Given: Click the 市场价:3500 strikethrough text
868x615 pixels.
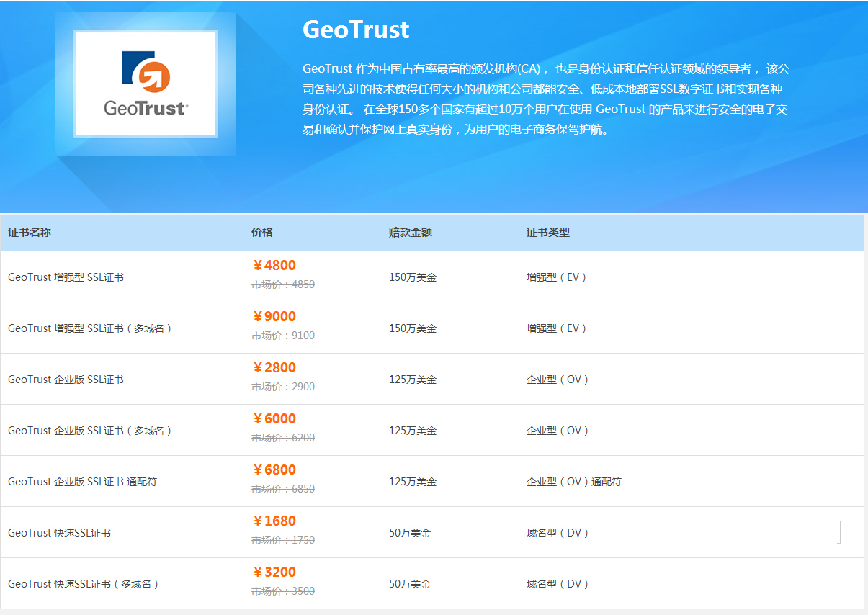Looking at the screenshot, I should [x=283, y=591].
